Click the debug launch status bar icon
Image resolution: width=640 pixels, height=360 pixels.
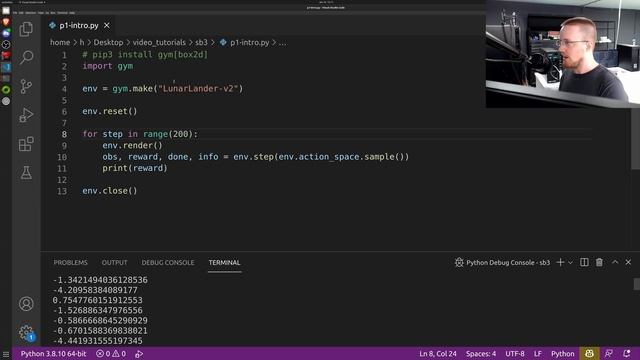click(139, 353)
